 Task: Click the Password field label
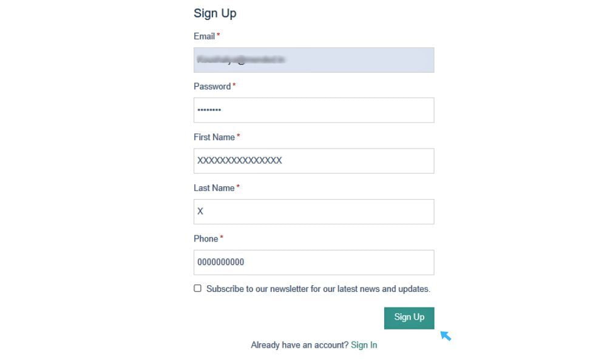pos(212,87)
